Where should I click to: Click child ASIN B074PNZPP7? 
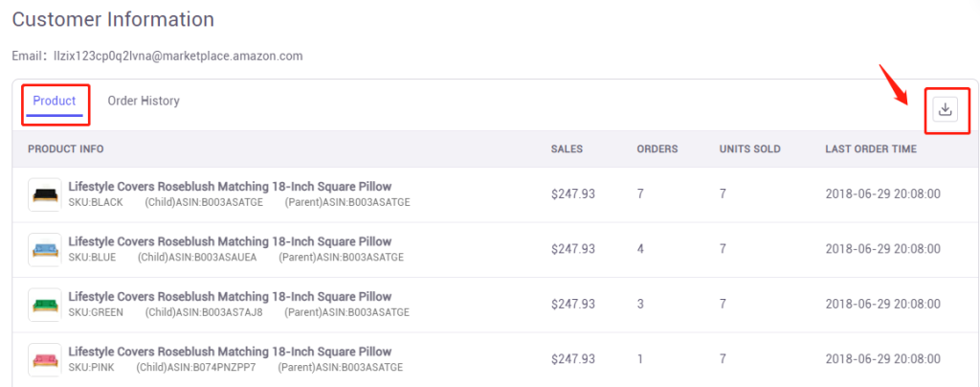click(x=197, y=368)
